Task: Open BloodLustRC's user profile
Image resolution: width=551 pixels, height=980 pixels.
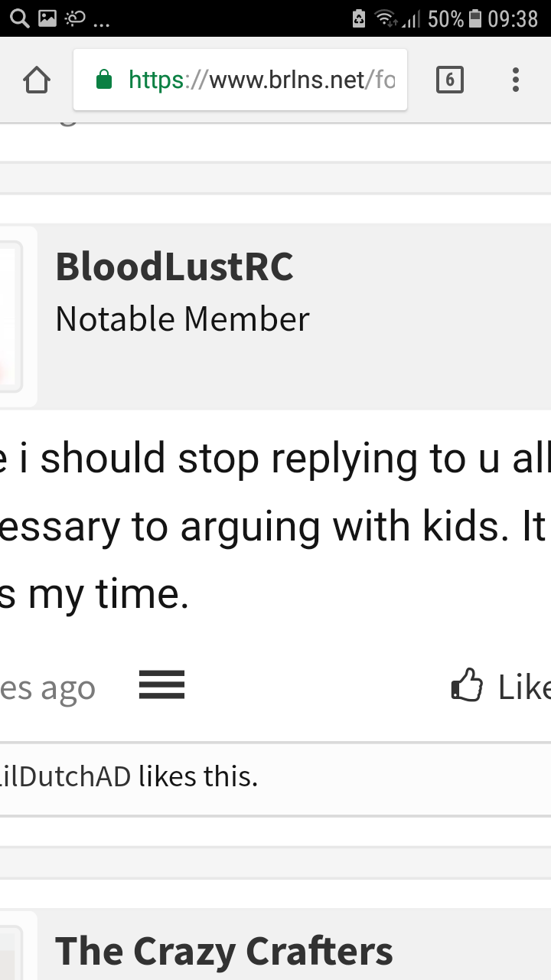Action: 174,267
